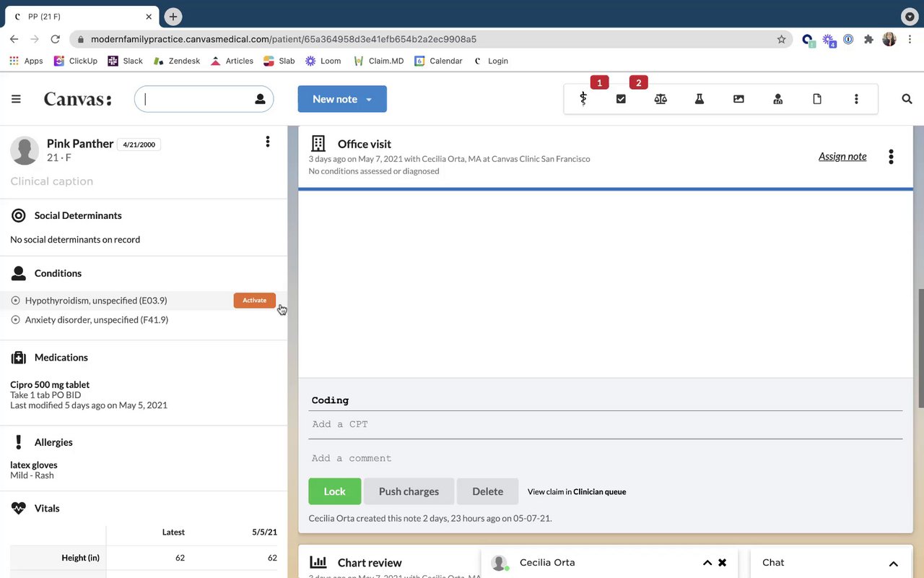Open the hamburger main menu
Viewport: 924px width, 578px height.
click(16, 99)
